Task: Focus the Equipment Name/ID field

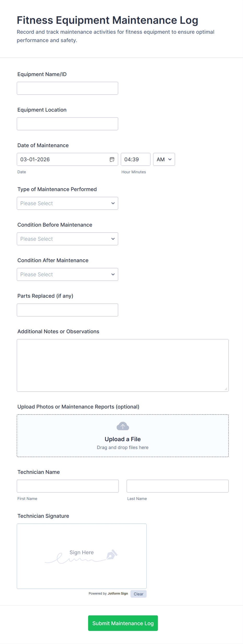Action: point(67,88)
